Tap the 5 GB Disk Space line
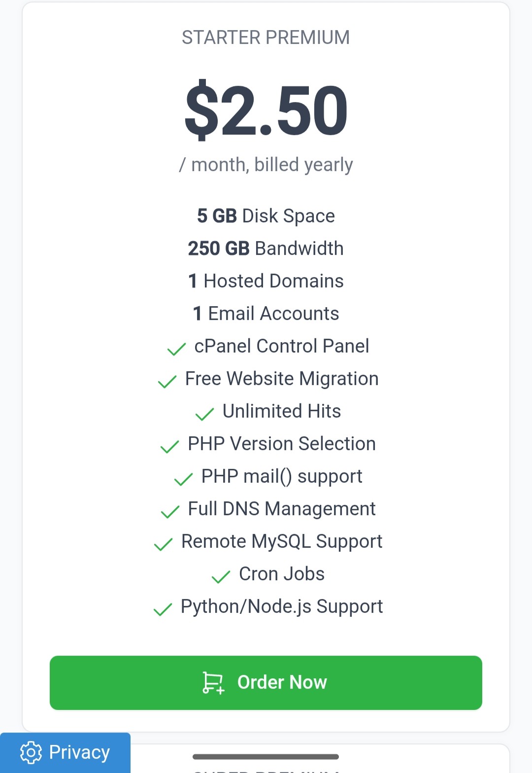The width and height of the screenshot is (532, 773). coord(266,216)
